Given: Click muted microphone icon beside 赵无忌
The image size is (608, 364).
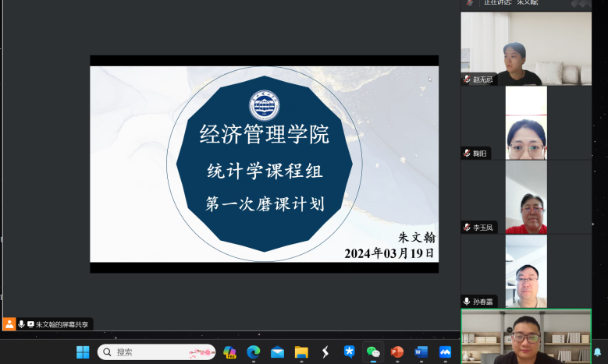Looking at the screenshot, I should (467, 80).
